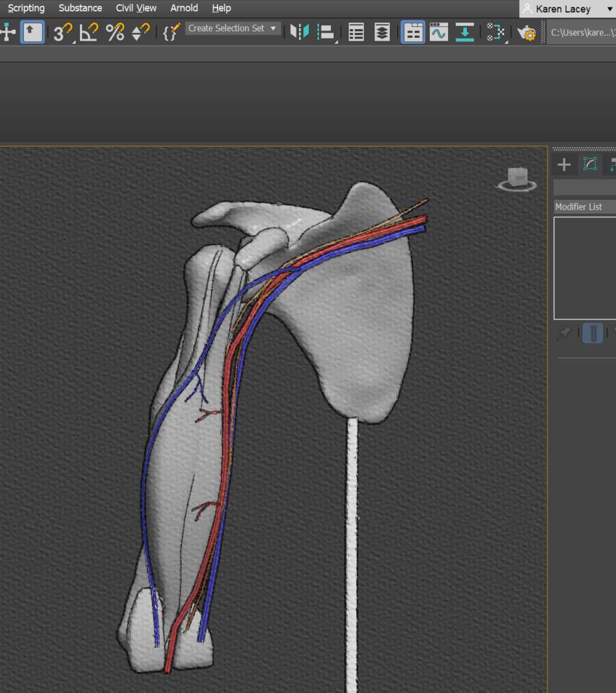The height and width of the screenshot is (693, 616).
Task: Toggle Percent Snap
Action: [115, 32]
